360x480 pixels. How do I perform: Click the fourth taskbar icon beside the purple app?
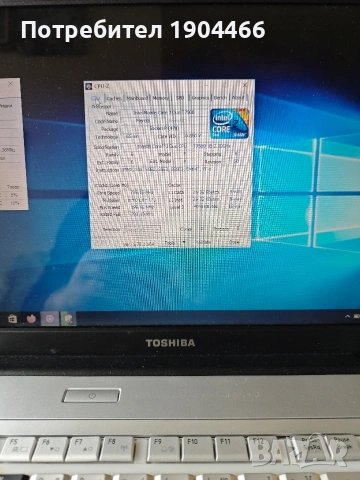coord(69,319)
